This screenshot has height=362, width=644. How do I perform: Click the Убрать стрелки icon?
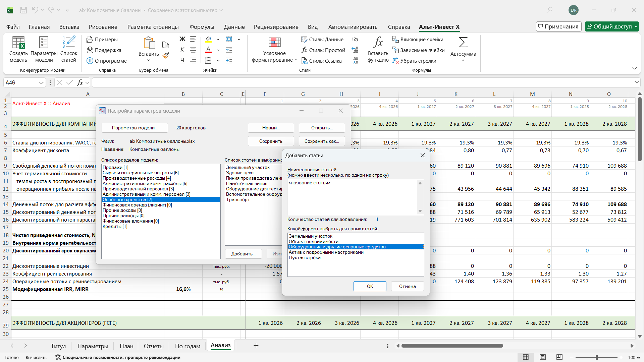(395, 61)
